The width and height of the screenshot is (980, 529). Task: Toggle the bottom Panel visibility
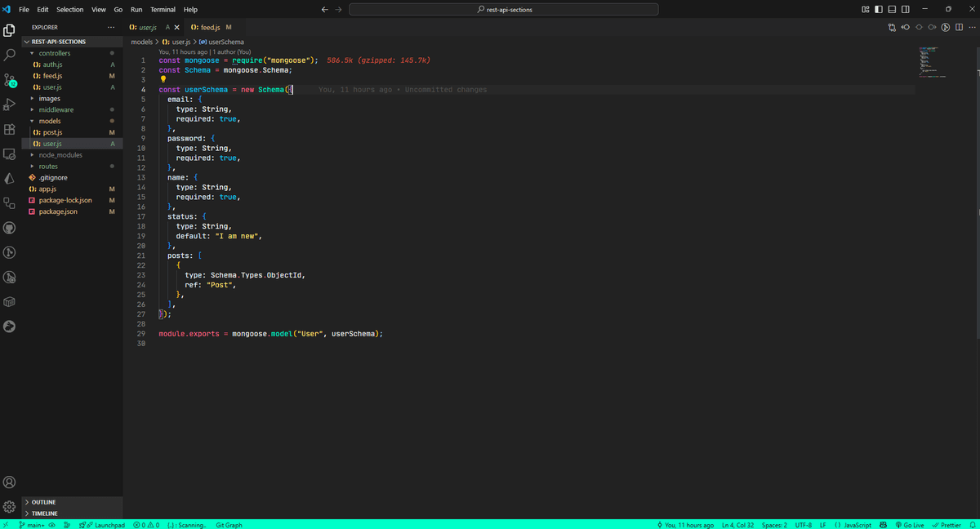coord(892,10)
